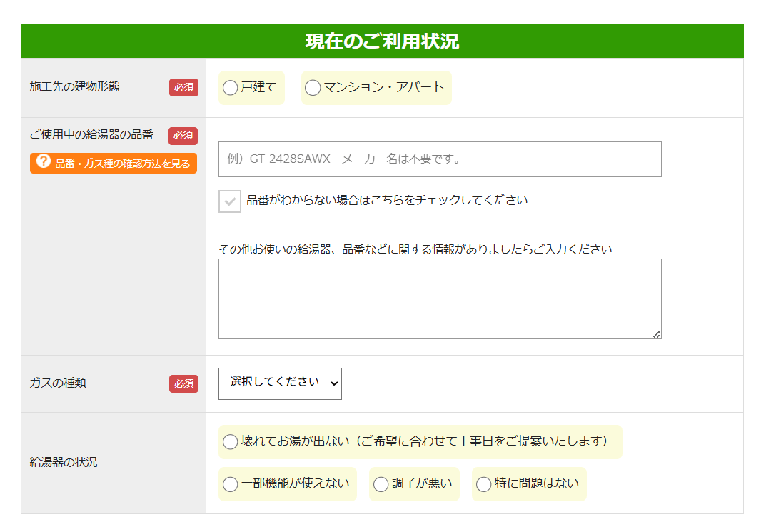Check the 品番がわからない場合 checkbox

tap(230, 201)
